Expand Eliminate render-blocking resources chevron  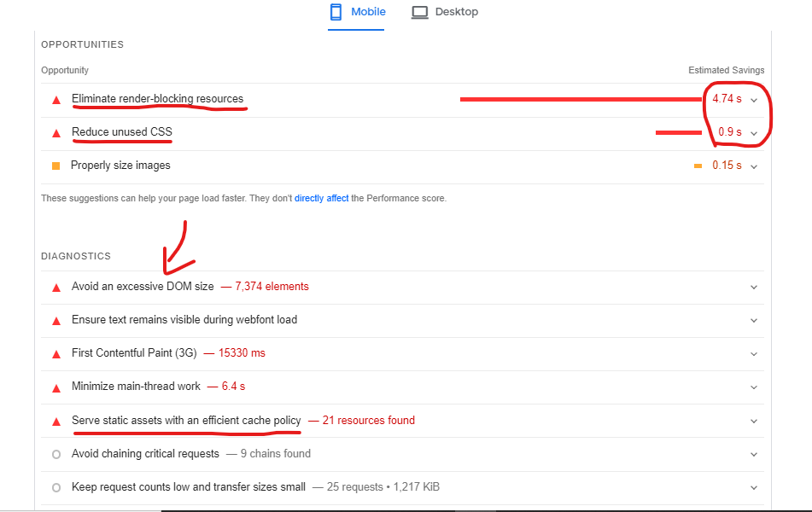click(754, 100)
